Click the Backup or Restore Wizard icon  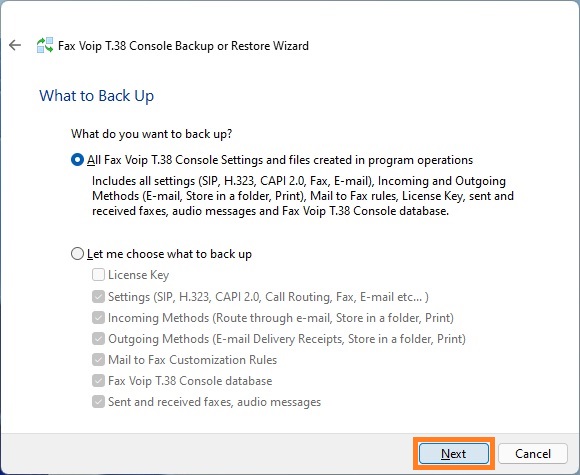pyautogui.click(x=45, y=45)
